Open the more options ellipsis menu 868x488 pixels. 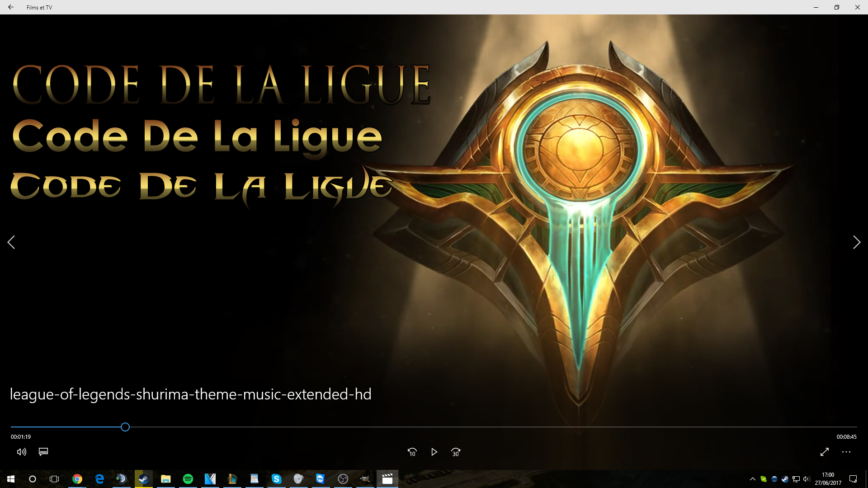[846, 452]
